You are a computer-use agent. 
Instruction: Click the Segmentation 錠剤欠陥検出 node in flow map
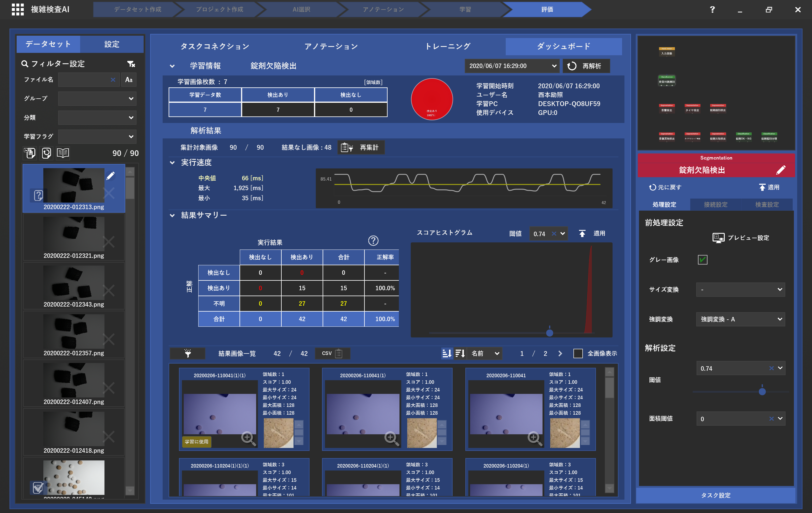point(718,136)
